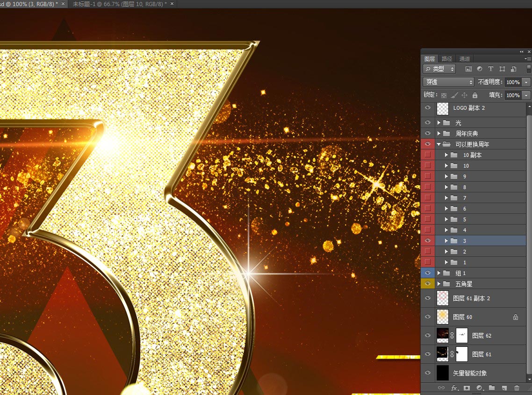Filter layers by type (T) icon
The image size is (532, 395).
(x=490, y=69)
